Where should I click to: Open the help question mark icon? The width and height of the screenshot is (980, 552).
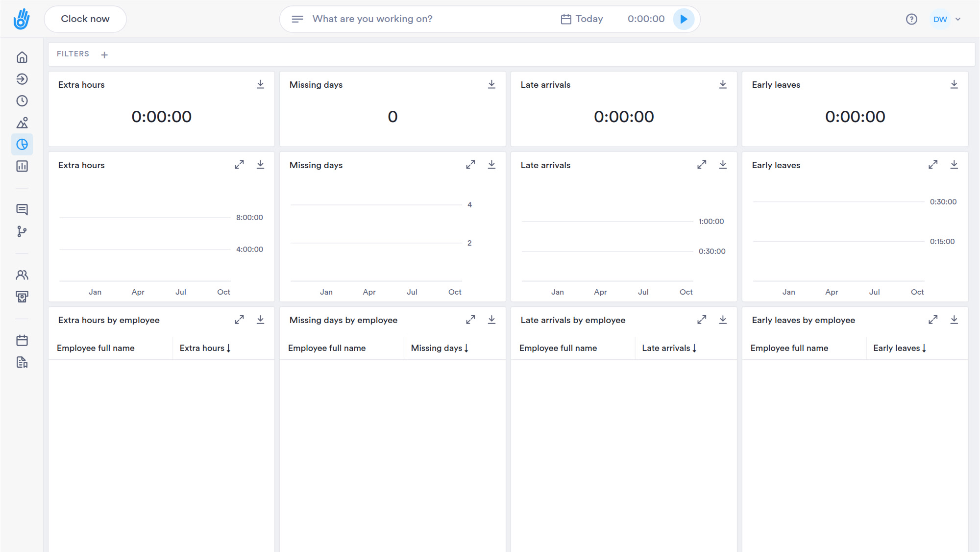911,19
